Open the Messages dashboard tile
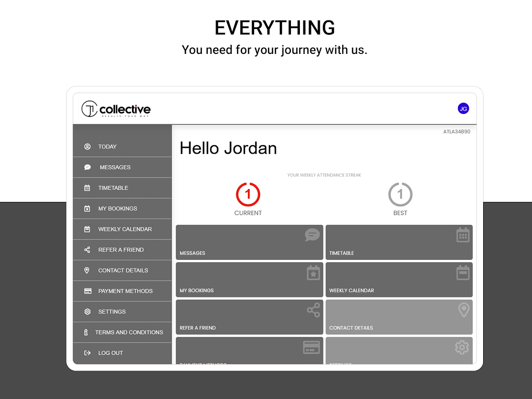Screen dimensions: 532x399 click(250, 242)
